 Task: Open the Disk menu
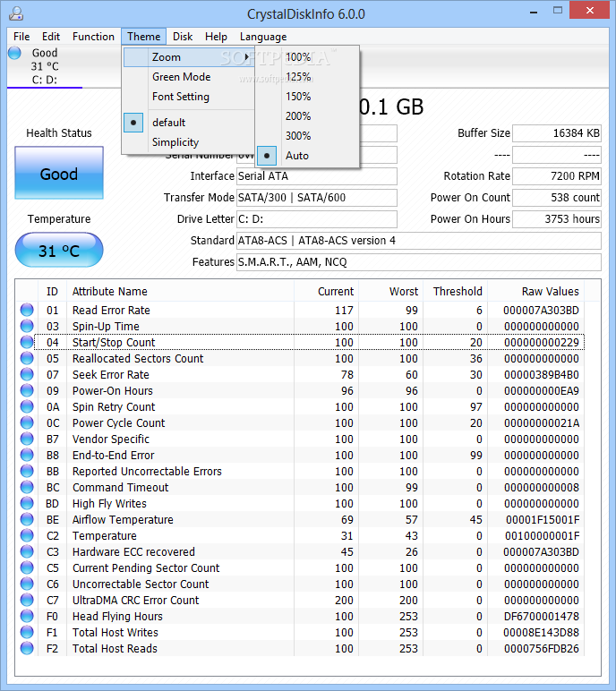tap(183, 37)
